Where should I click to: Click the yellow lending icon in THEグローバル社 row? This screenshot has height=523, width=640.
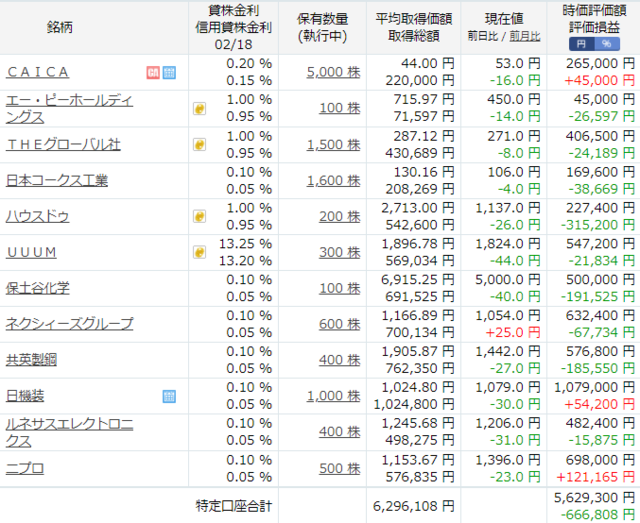(x=199, y=145)
